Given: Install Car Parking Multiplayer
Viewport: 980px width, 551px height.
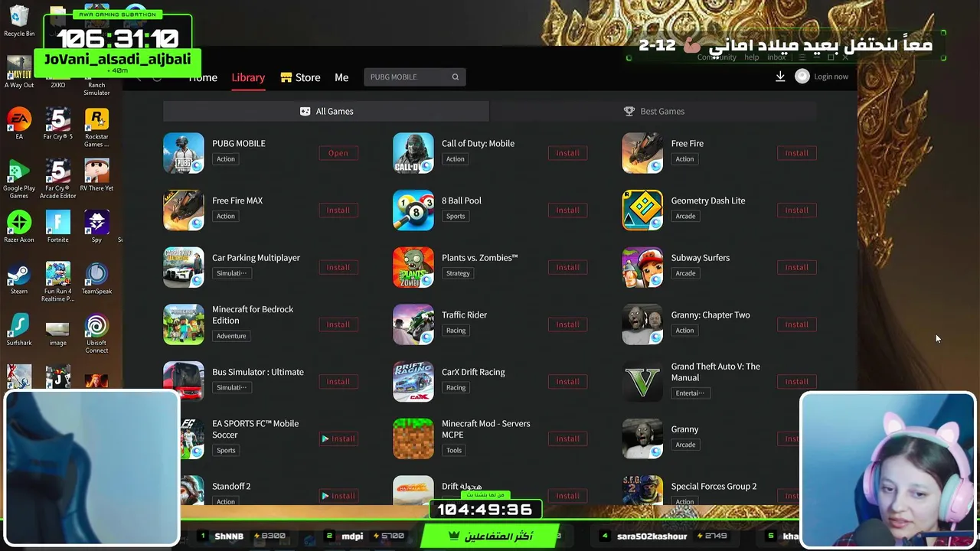Looking at the screenshot, I should pyautogui.click(x=338, y=267).
